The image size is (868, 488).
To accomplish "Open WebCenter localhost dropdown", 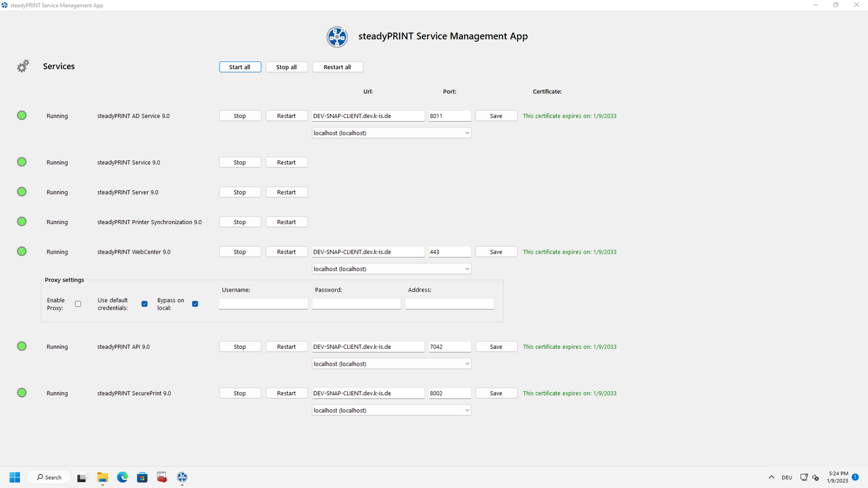I will 392,269.
